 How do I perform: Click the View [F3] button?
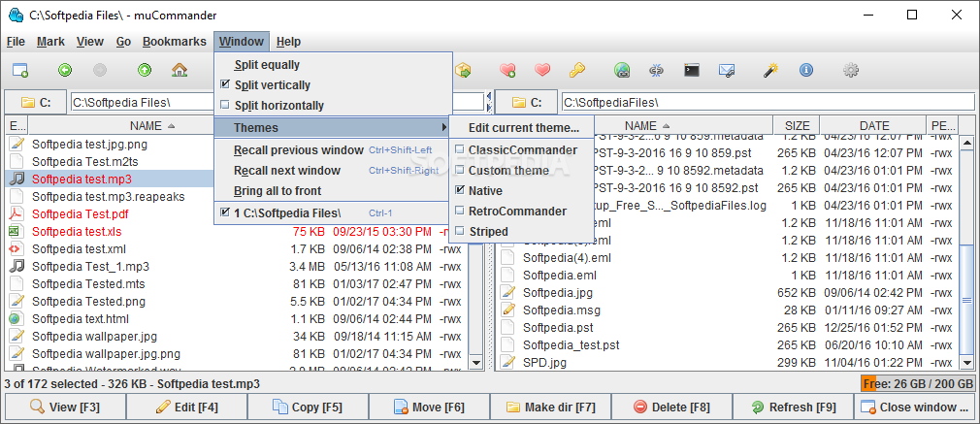coord(65,408)
